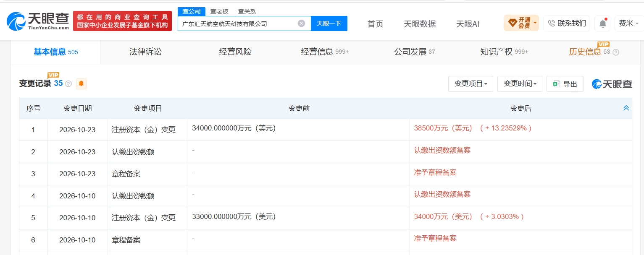Open help icon beside 历史信息 53

click(616, 52)
